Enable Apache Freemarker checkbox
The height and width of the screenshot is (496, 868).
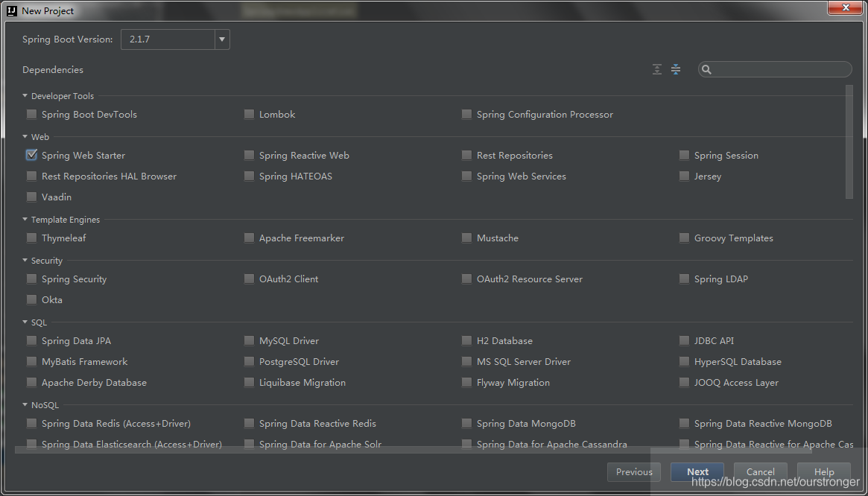tap(249, 238)
